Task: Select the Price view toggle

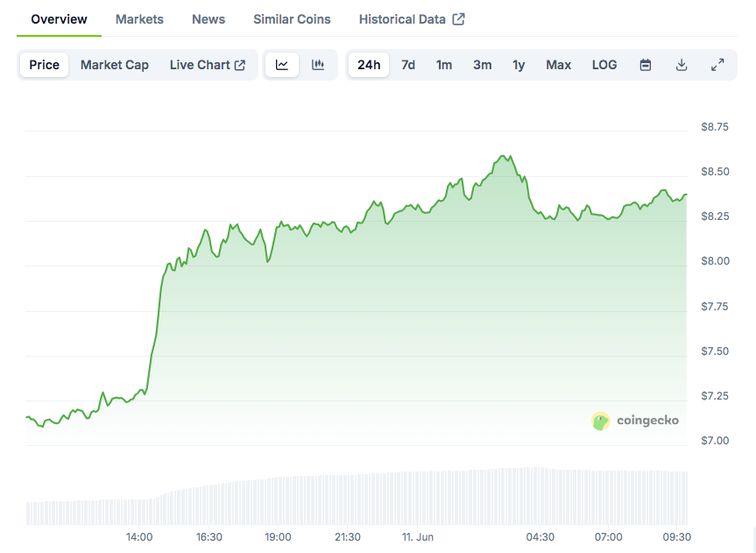Action: pyautogui.click(x=45, y=65)
